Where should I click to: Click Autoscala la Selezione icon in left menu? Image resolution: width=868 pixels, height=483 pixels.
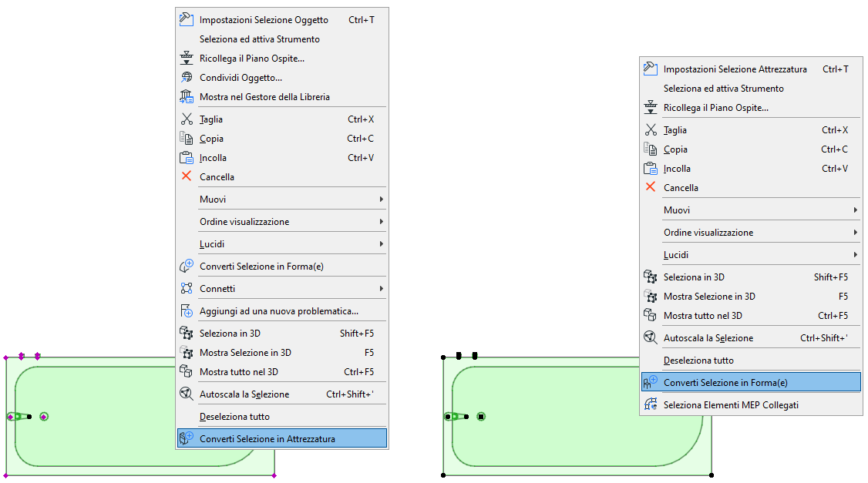tap(186, 394)
